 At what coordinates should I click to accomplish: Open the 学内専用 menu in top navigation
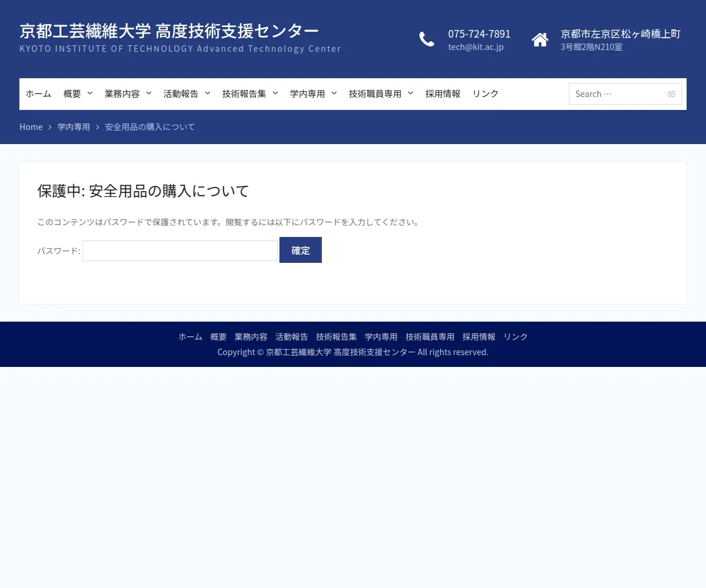coord(308,93)
